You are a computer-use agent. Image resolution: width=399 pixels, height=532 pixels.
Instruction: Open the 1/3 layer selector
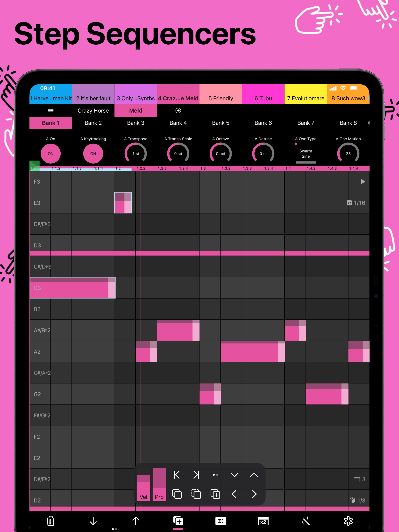[357, 500]
